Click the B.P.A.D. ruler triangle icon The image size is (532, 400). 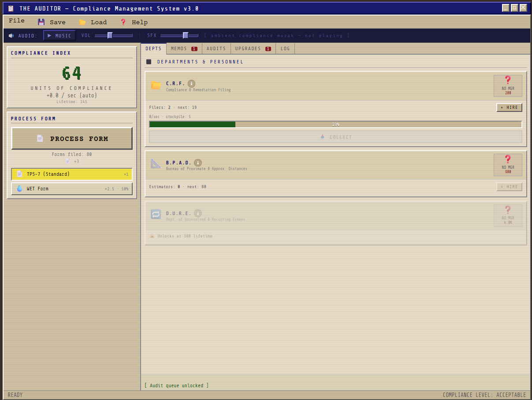tap(156, 164)
